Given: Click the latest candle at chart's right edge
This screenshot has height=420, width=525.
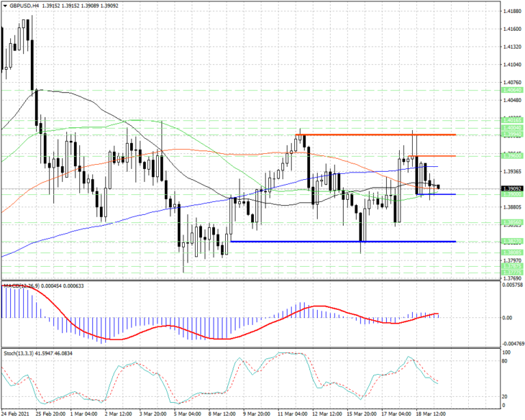Looking at the screenshot, I should (x=438, y=187).
